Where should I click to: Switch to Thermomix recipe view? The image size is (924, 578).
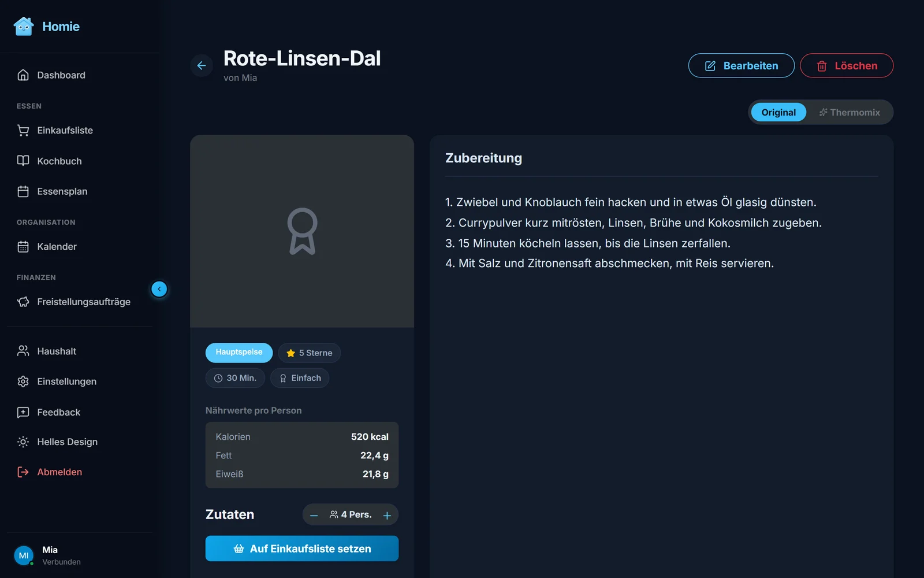(x=850, y=112)
